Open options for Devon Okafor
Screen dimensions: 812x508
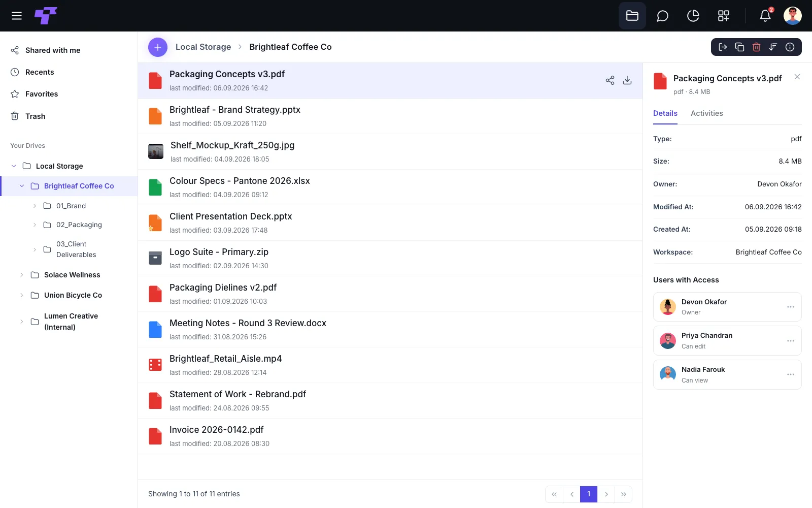point(790,307)
